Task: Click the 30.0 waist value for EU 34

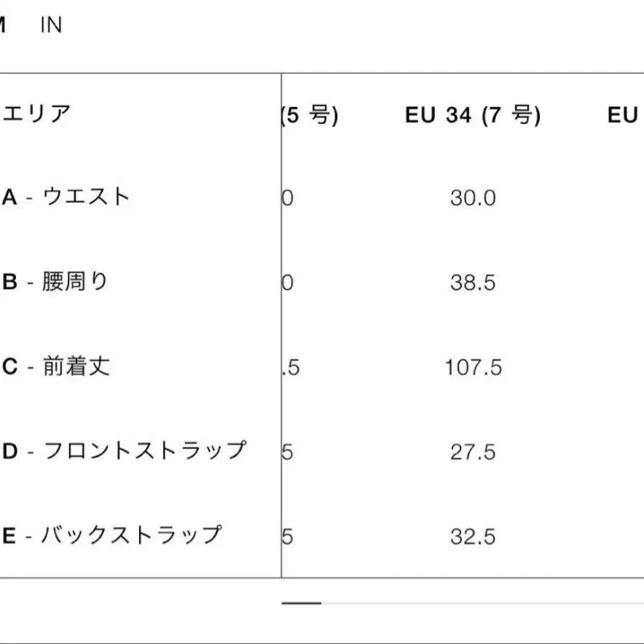Action: coord(473,198)
